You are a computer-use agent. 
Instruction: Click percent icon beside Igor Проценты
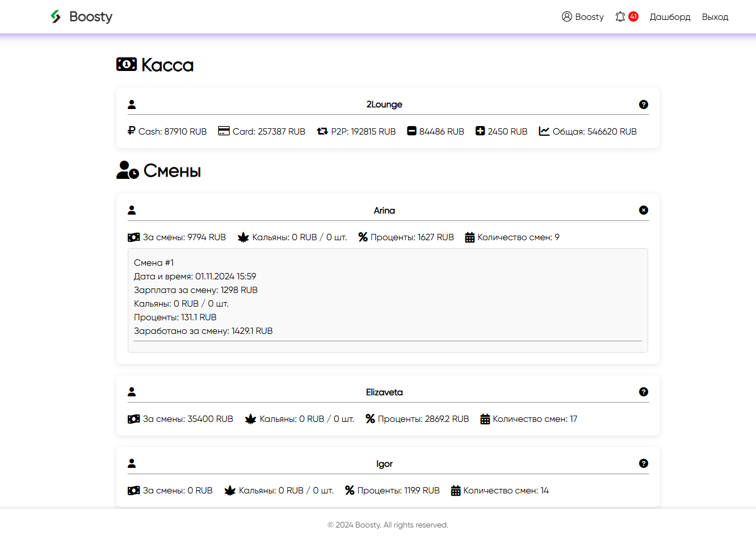350,491
